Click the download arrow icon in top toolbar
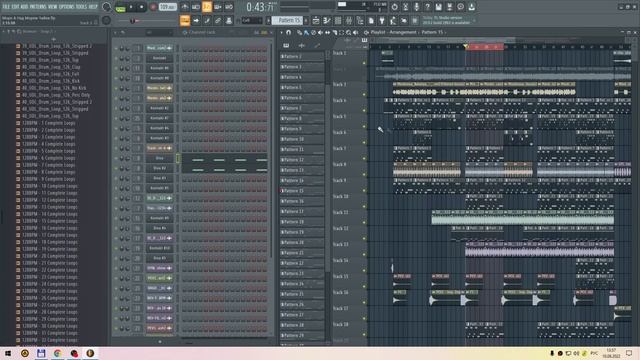640x360 pixels. pyautogui.click(x=471, y=7)
